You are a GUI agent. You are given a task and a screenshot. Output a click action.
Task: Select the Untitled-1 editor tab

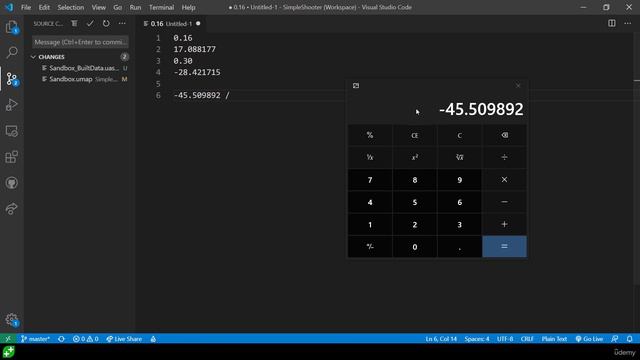pos(171,24)
